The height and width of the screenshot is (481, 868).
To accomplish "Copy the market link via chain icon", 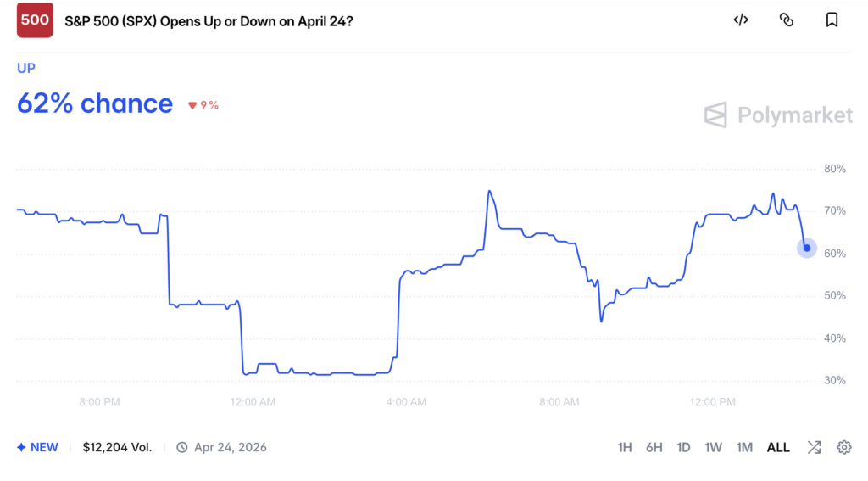I will (786, 20).
